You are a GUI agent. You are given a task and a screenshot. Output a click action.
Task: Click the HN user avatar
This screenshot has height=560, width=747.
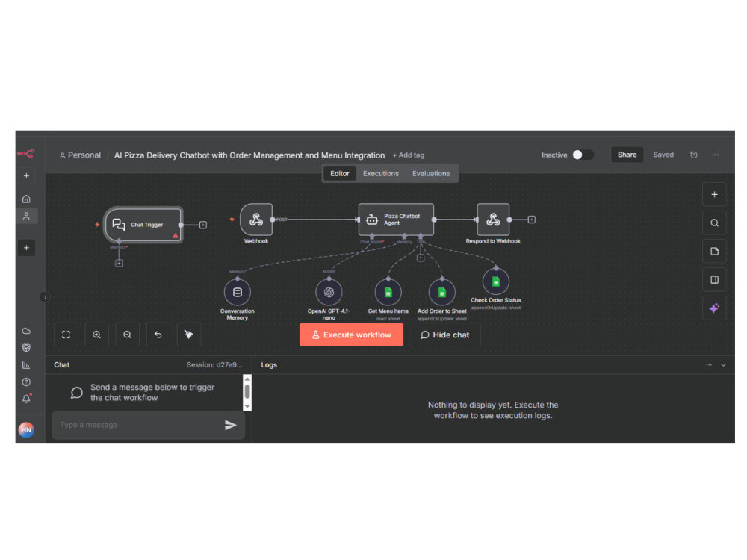tap(26, 429)
